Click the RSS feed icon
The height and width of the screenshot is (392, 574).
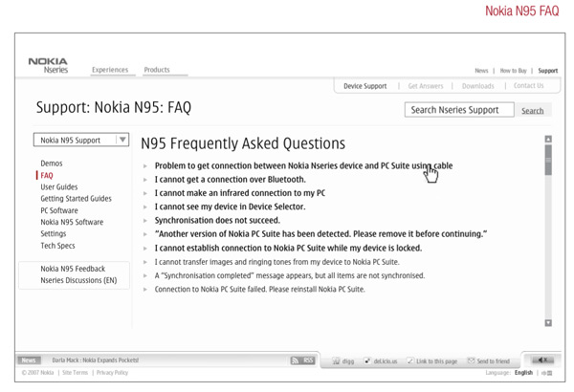click(x=295, y=360)
